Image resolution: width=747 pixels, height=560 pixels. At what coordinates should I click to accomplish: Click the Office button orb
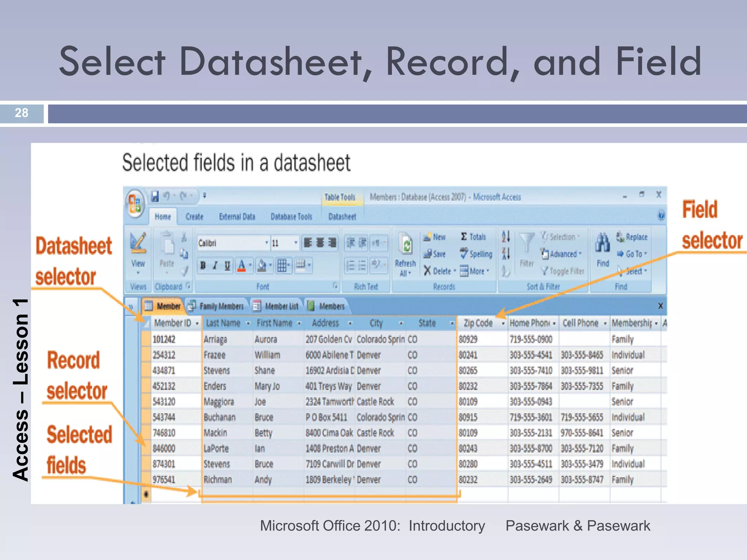(135, 203)
